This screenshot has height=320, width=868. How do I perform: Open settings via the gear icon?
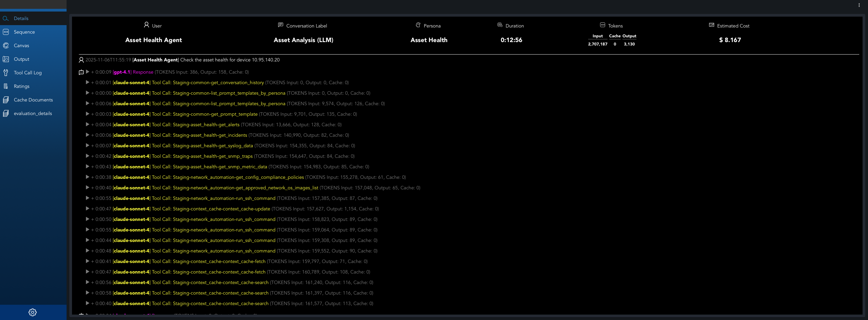point(33,312)
